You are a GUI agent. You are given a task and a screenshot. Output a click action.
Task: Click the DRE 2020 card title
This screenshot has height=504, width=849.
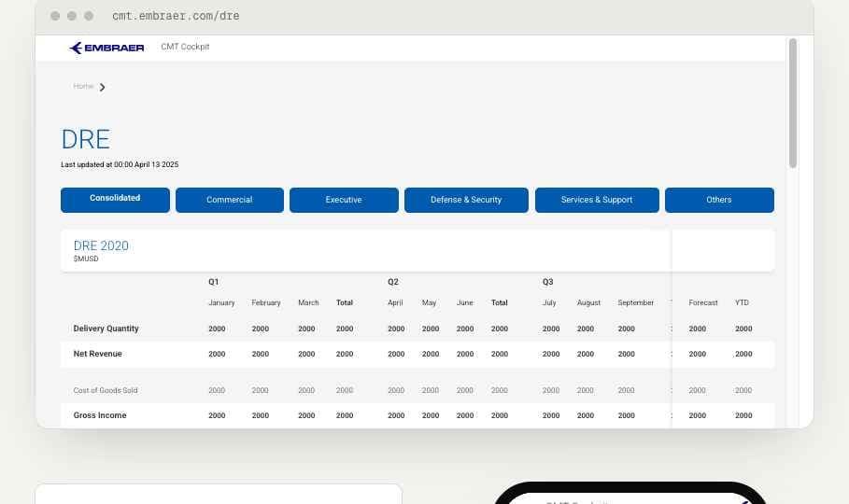coord(101,245)
